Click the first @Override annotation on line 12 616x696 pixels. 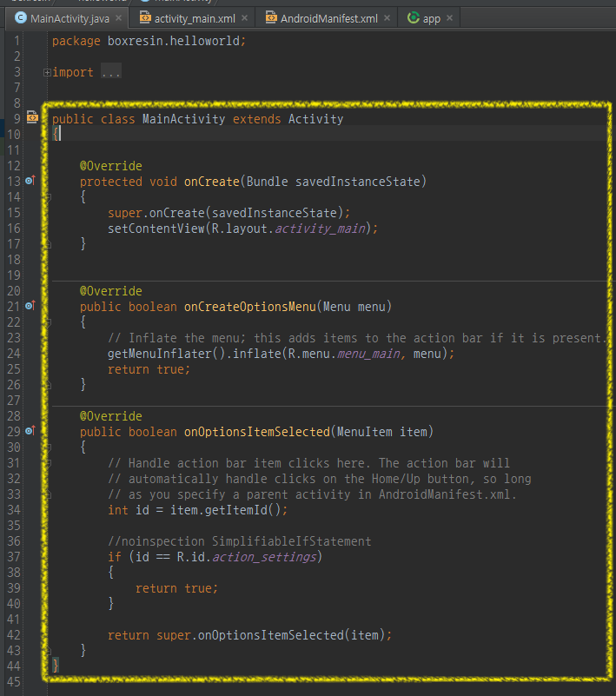(x=111, y=166)
